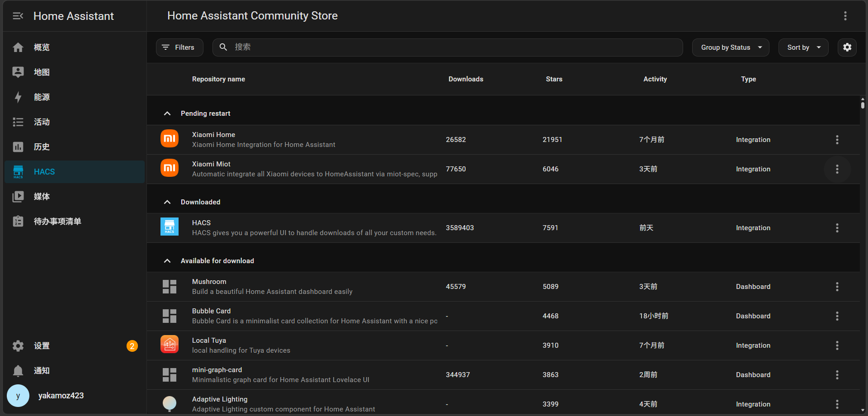Open Adaptive Lighting row actions menu
This screenshot has width=868, height=416.
point(837,404)
